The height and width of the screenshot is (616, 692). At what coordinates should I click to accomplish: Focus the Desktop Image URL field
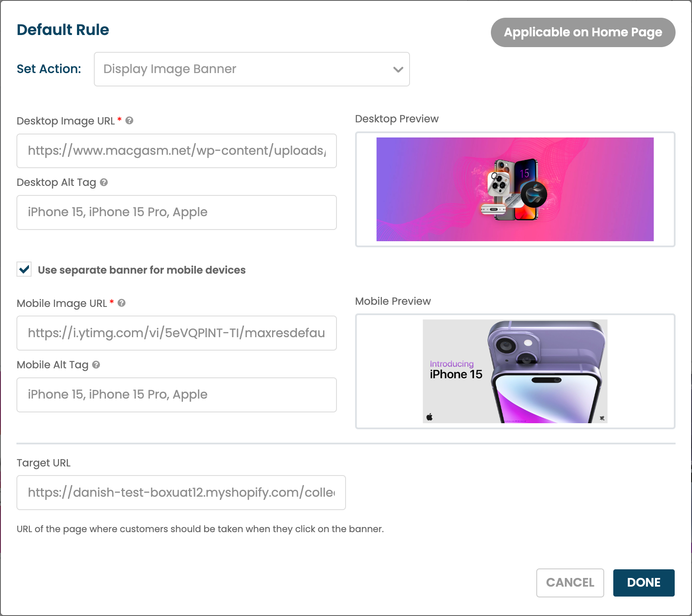pos(176,151)
